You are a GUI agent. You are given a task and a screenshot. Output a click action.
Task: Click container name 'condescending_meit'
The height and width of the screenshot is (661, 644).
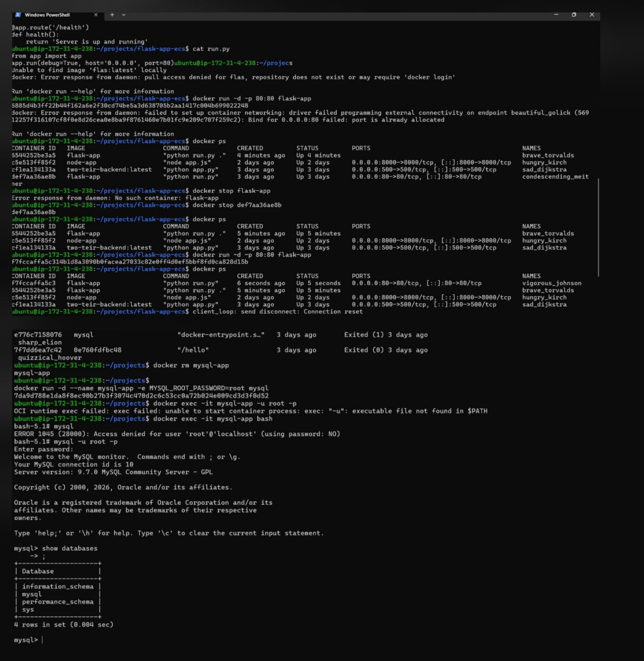click(x=555, y=176)
